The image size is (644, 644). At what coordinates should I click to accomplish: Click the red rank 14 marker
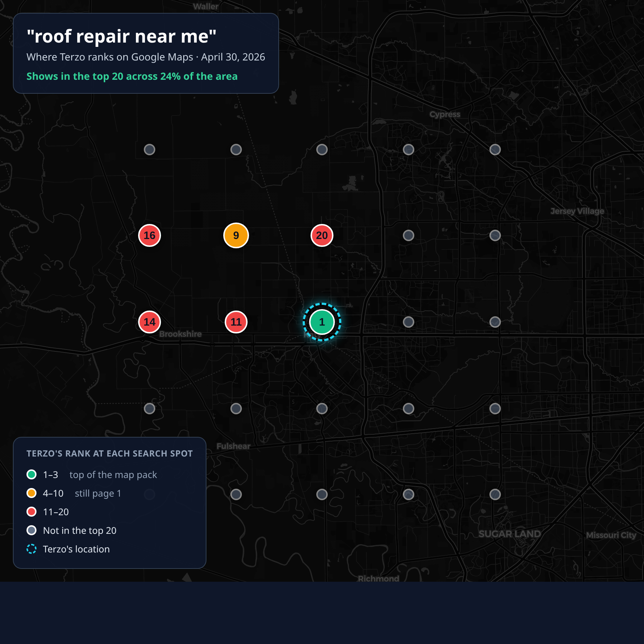pyautogui.click(x=150, y=322)
